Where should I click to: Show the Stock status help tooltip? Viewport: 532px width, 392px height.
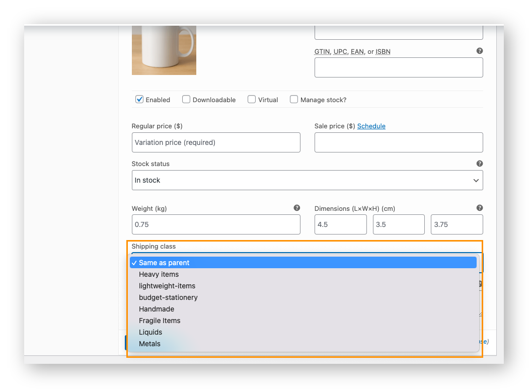pyautogui.click(x=480, y=164)
